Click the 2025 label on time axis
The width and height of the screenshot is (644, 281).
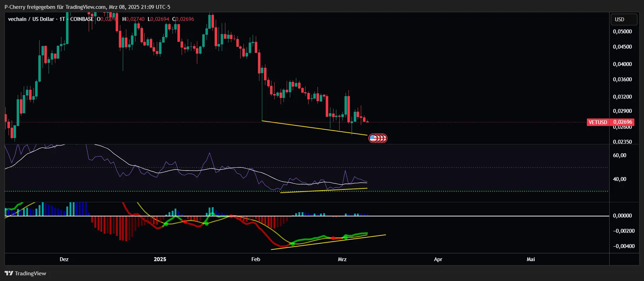(x=160, y=259)
